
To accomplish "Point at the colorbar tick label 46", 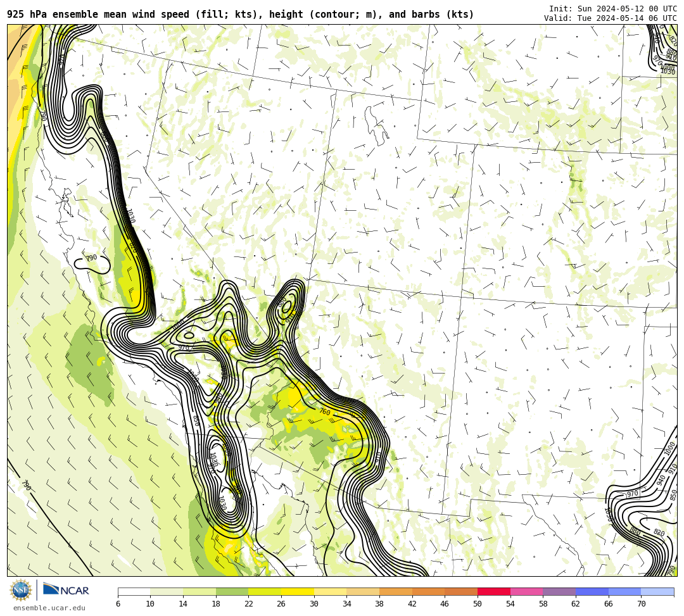I will click(x=445, y=604).
